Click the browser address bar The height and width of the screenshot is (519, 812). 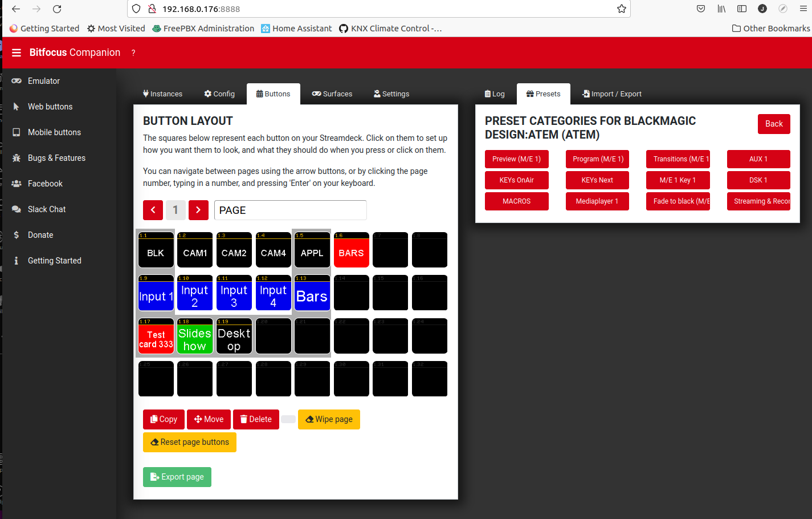379,9
